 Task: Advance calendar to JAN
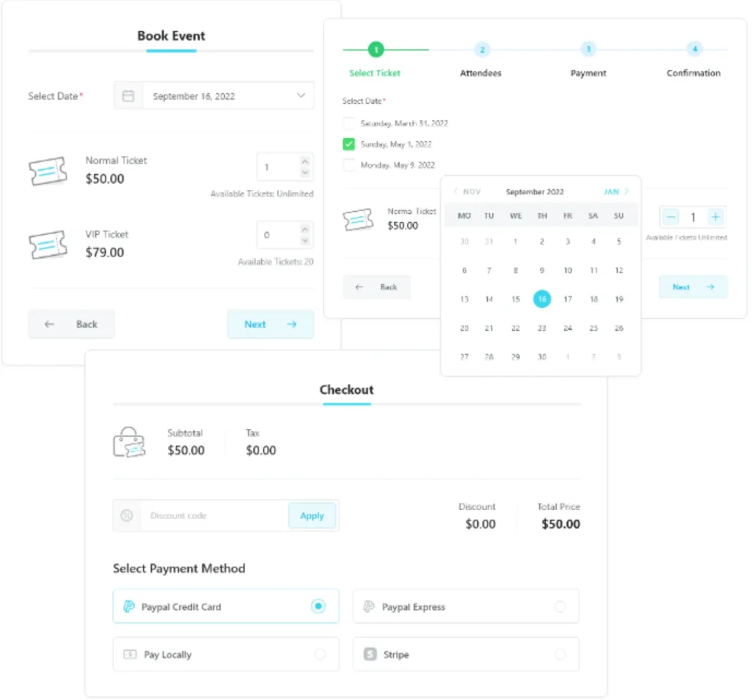point(615,191)
